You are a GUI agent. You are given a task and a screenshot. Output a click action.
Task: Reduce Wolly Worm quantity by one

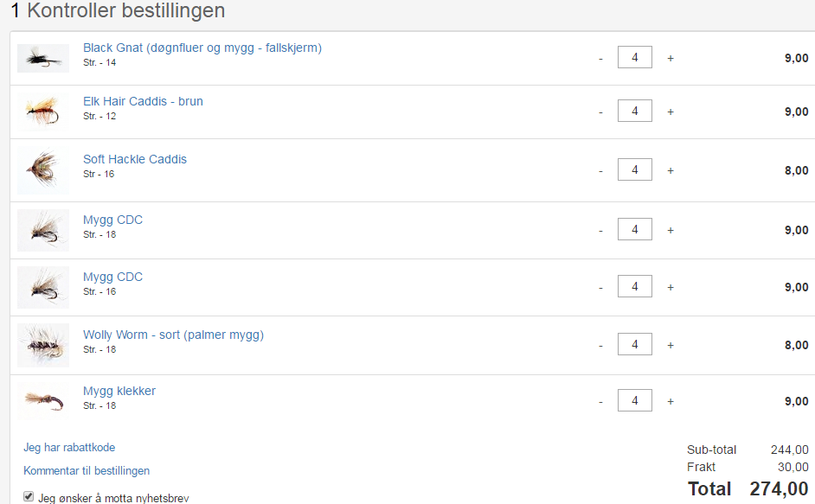pyautogui.click(x=600, y=345)
